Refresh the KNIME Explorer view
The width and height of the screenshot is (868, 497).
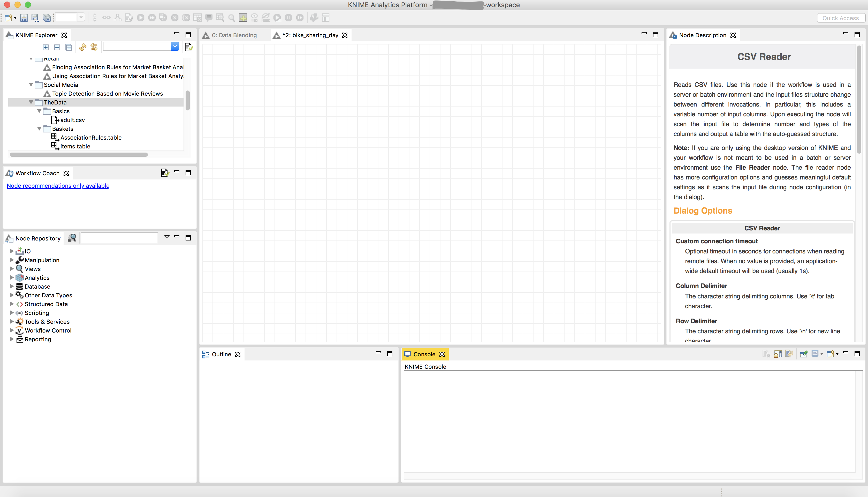[82, 47]
